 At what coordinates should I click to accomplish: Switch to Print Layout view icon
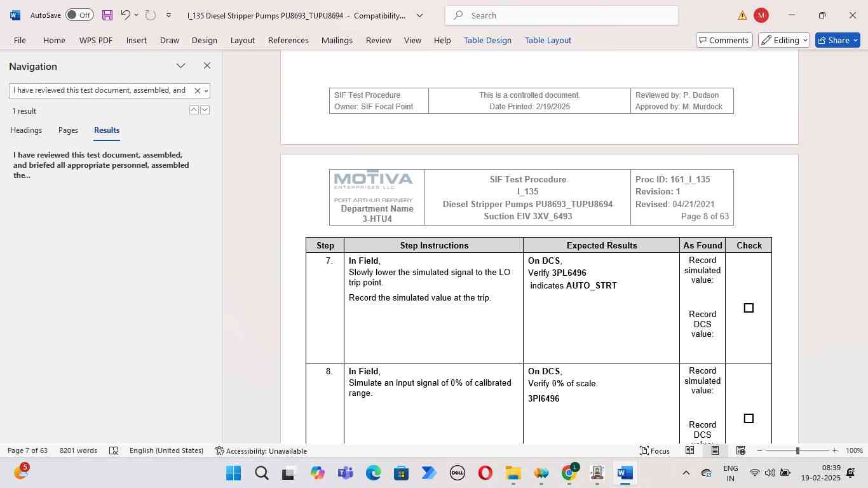(x=715, y=451)
